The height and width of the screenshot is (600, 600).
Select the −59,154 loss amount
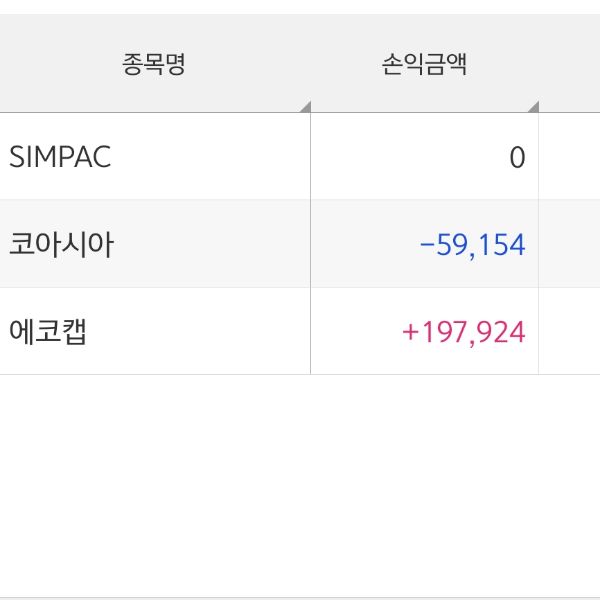(x=473, y=244)
